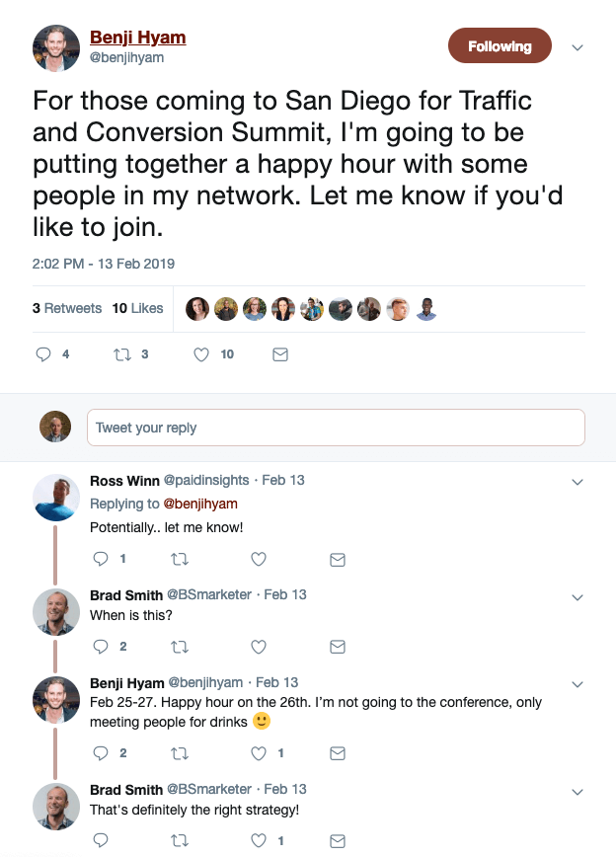Viewport: 616px width, 857px height.
Task: Reply to Ross Winn's "Potentially" tweet
Action: [100, 559]
